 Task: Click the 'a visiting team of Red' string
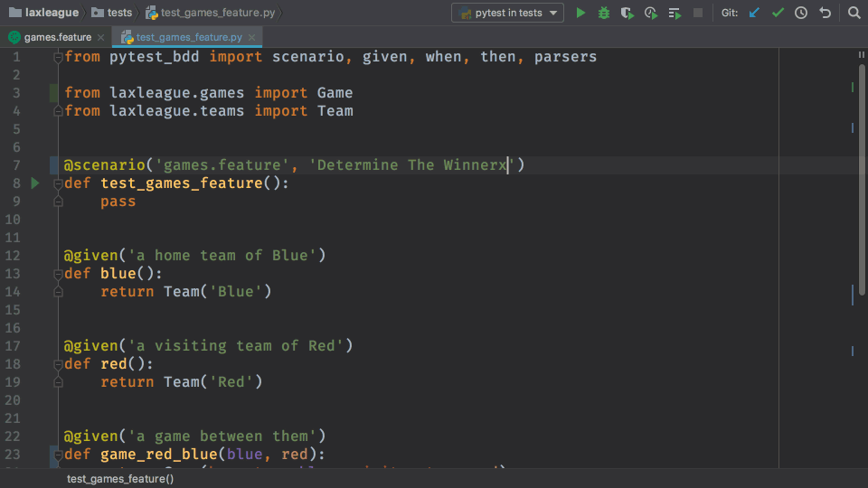tap(236, 346)
